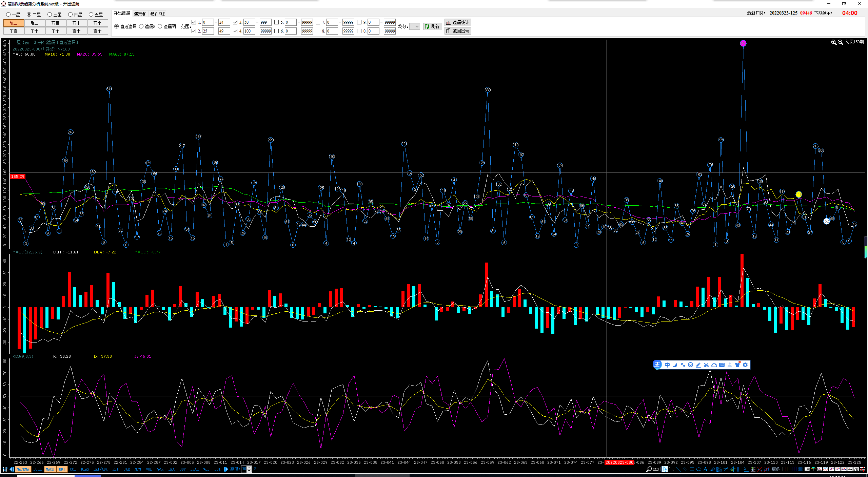The image size is (868, 477).
Task: Select the 万百 position button
Action: (x=56, y=23)
